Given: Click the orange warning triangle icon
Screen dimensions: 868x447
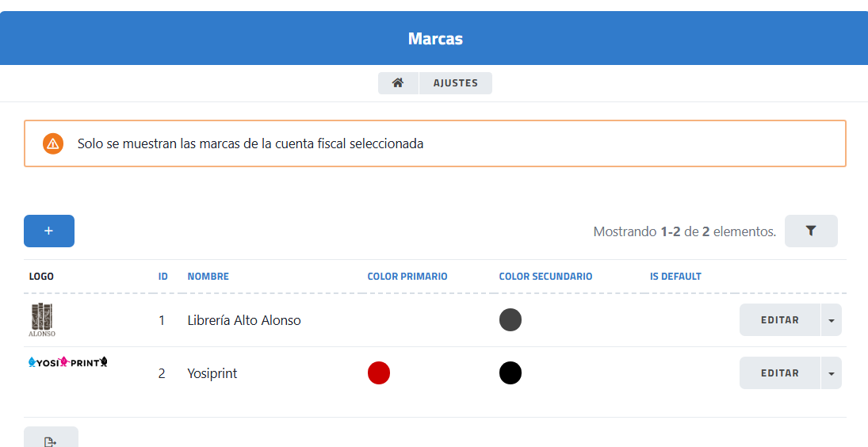Looking at the screenshot, I should coord(53,143).
